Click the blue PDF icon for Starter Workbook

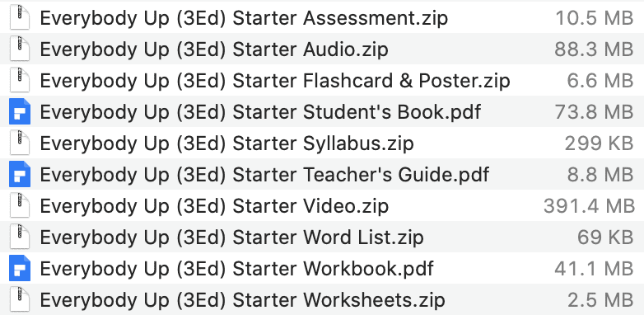pyautogui.click(x=20, y=268)
